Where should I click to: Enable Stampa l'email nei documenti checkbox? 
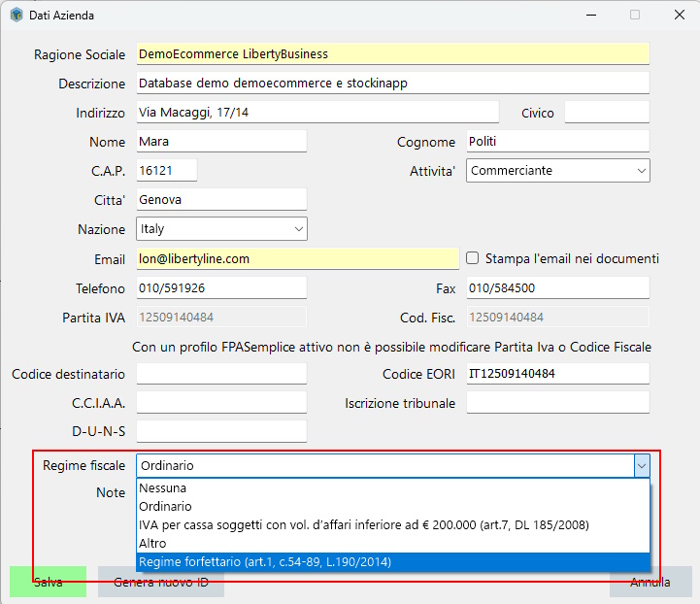[x=473, y=258]
